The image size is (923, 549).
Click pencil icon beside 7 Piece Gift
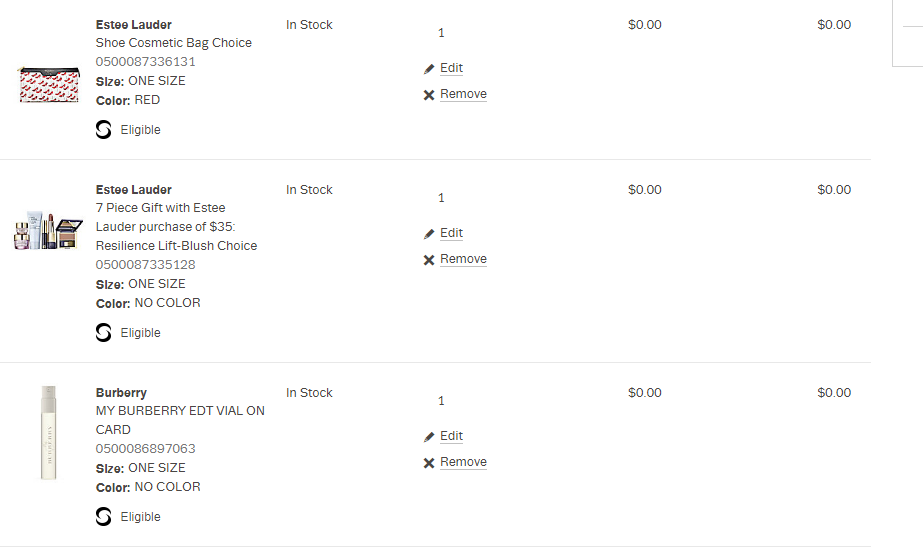pos(429,234)
